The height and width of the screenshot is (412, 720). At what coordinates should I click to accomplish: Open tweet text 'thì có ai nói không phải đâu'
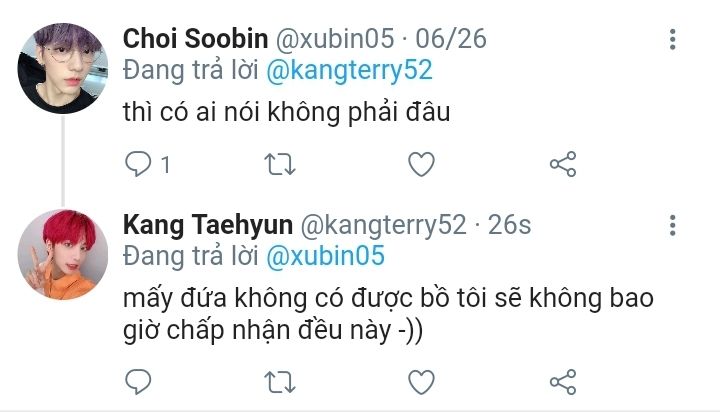coord(287,113)
